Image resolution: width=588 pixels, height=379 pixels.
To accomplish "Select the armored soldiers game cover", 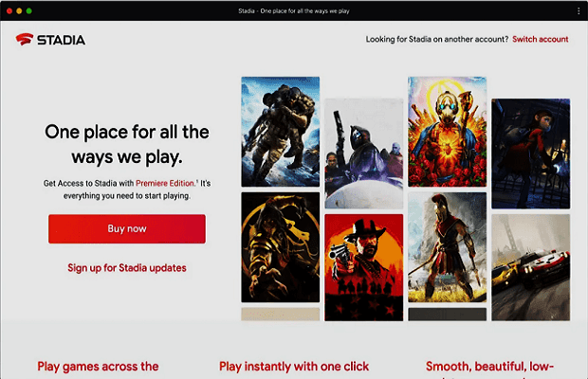I will (x=280, y=132).
